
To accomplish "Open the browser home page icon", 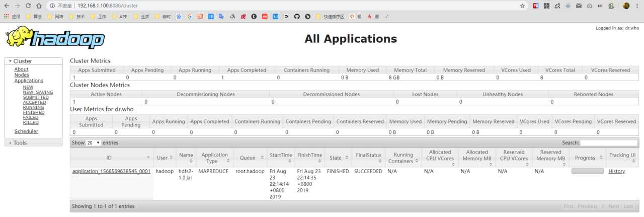I will pyautogui.click(x=39, y=6).
